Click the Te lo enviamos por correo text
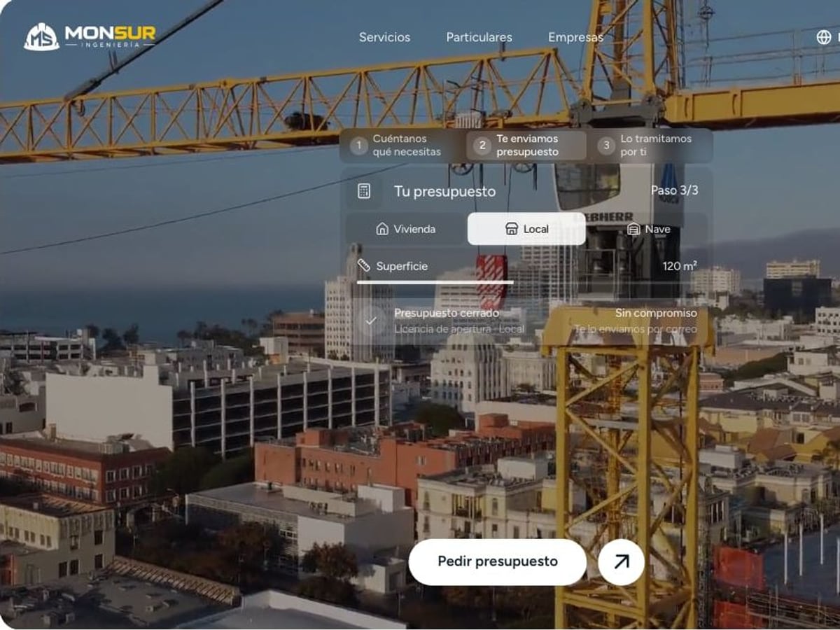The height and width of the screenshot is (630, 840). [x=636, y=329]
